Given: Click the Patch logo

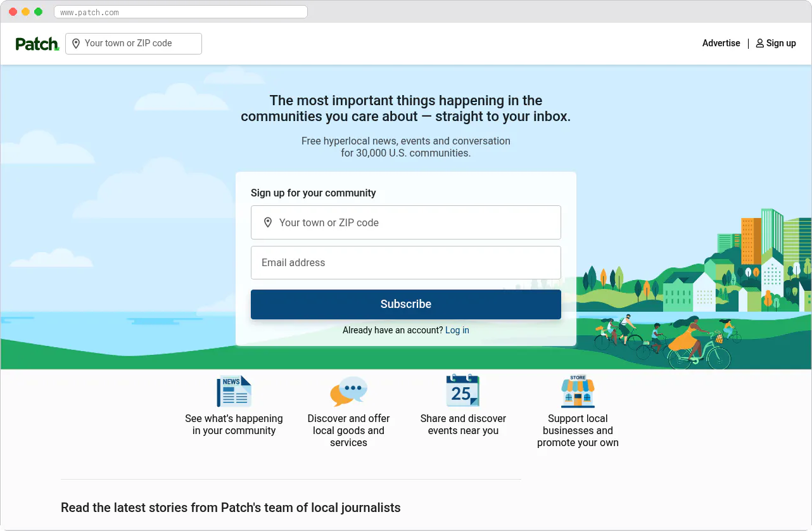Looking at the screenshot, I should tap(36, 43).
